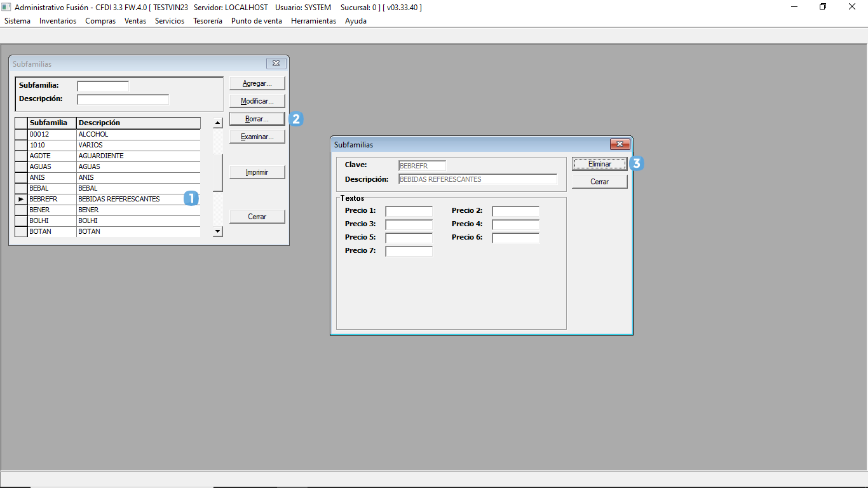This screenshot has width=868, height=488.
Task: Open the Herramientas menu
Action: click(313, 21)
